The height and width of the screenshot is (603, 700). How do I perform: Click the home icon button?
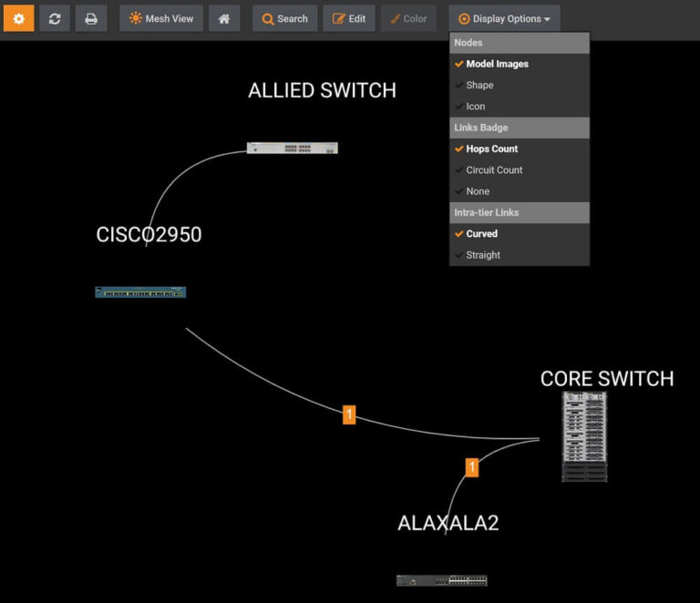pyautogui.click(x=224, y=18)
